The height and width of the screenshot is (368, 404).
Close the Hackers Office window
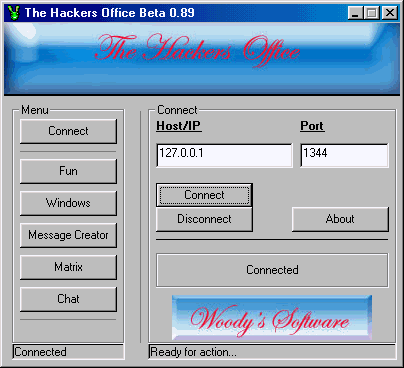389,13
